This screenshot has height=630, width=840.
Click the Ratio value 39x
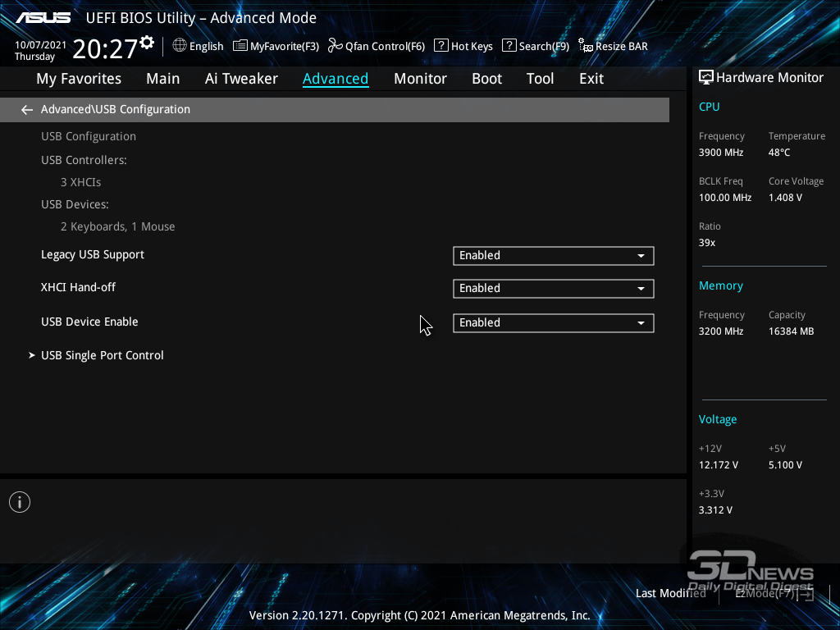(707, 243)
